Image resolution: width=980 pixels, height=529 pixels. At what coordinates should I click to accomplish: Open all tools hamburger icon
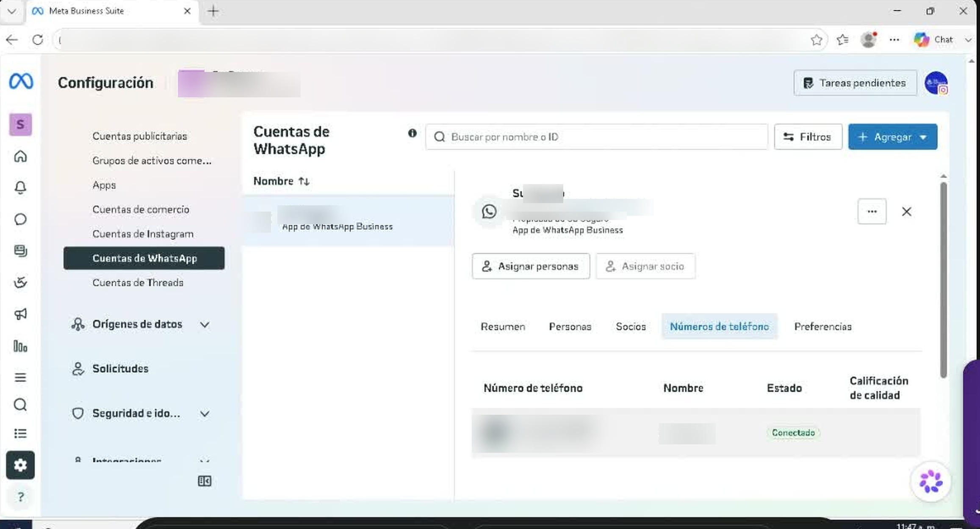click(20, 377)
